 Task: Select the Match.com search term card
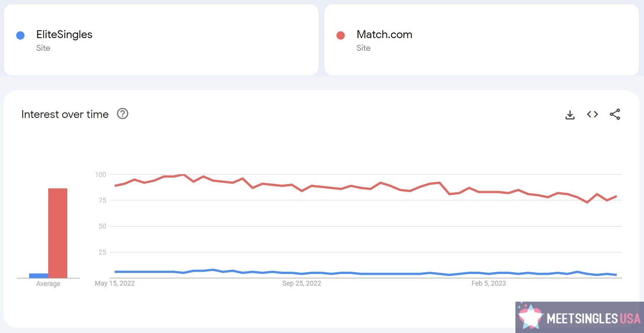[x=481, y=40]
